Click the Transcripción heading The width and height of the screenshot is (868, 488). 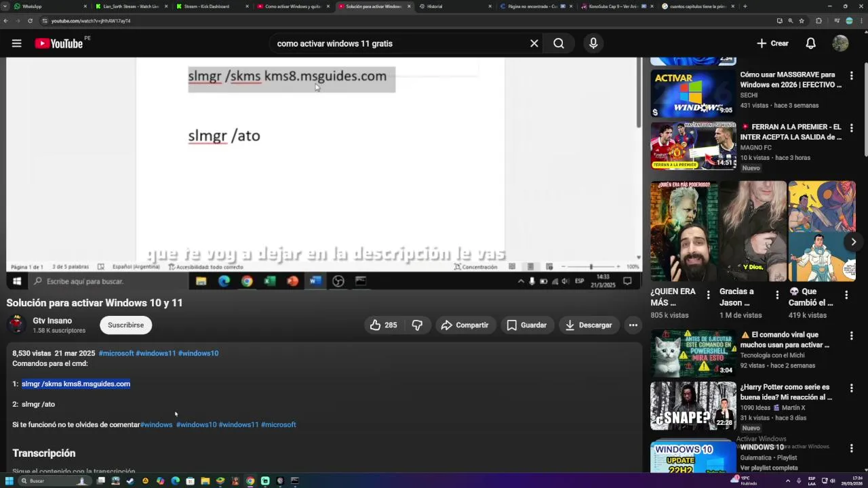click(43, 453)
